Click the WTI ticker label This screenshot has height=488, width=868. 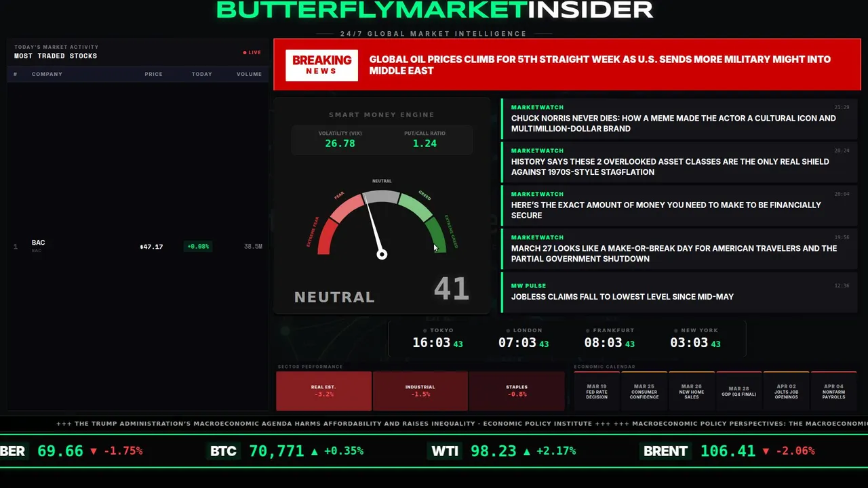pos(445,451)
